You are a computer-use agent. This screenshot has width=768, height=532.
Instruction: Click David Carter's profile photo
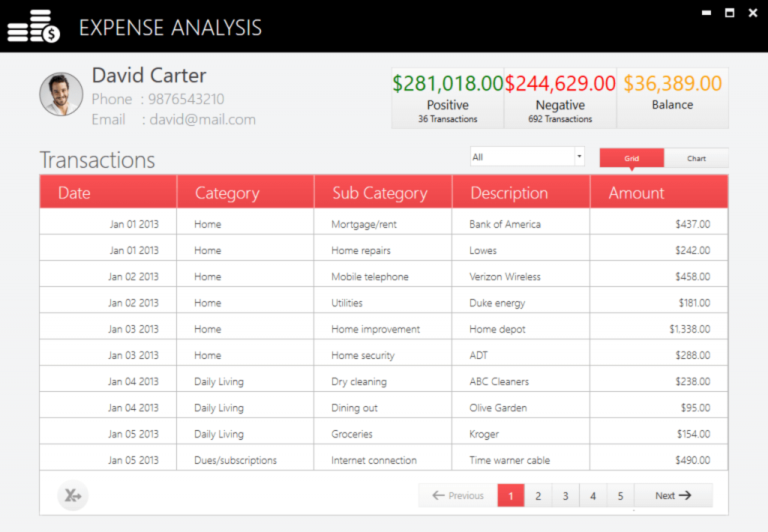[x=61, y=94]
